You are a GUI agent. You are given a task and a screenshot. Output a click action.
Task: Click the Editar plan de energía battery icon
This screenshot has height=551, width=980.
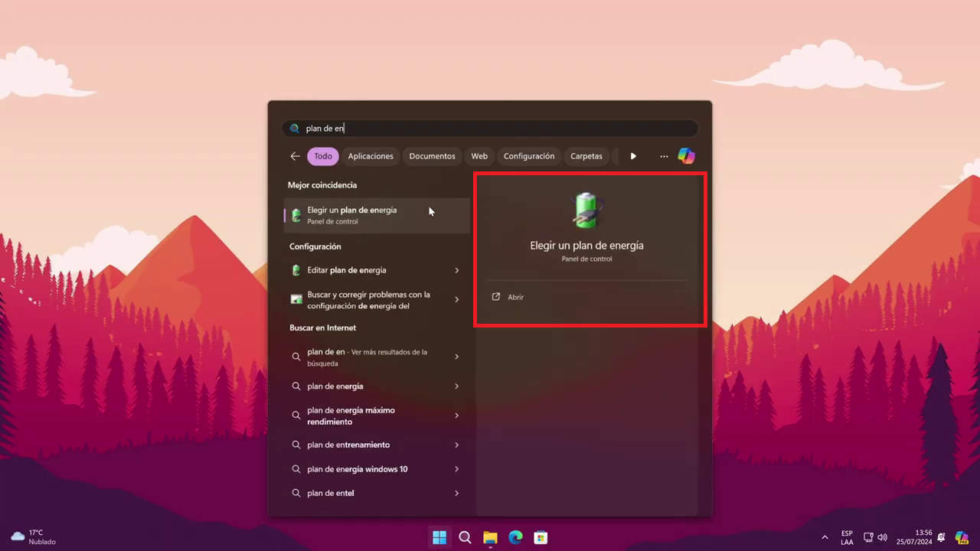296,270
